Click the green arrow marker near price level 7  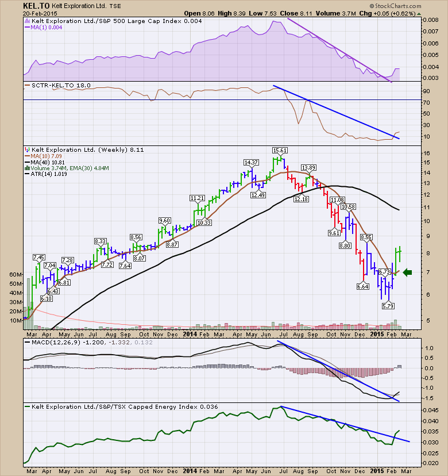tap(407, 272)
